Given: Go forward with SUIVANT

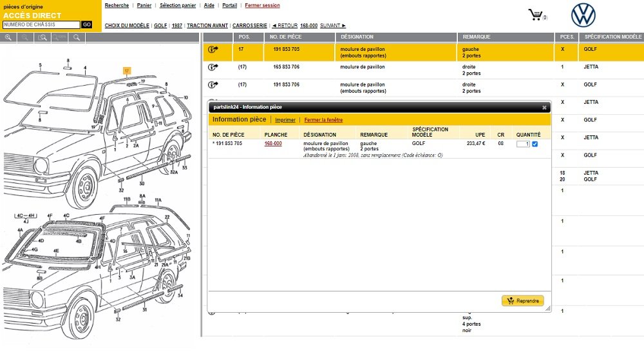Looking at the screenshot, I should pyautogui.click(x=333, y=26).
